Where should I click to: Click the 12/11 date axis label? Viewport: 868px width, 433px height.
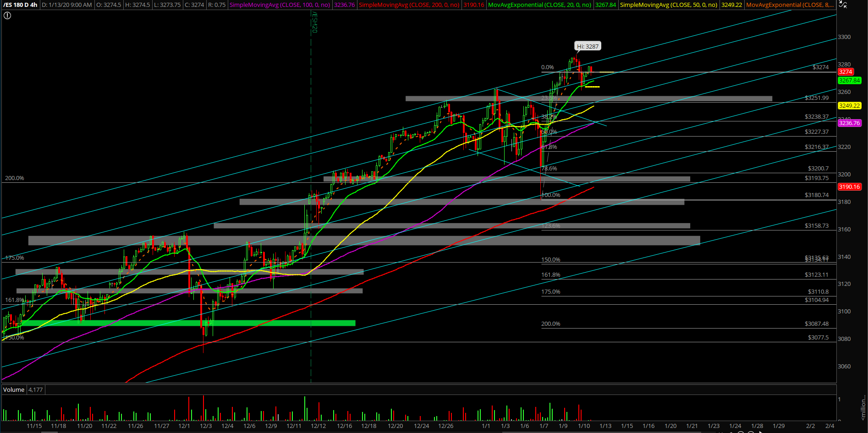coord(294,426)
